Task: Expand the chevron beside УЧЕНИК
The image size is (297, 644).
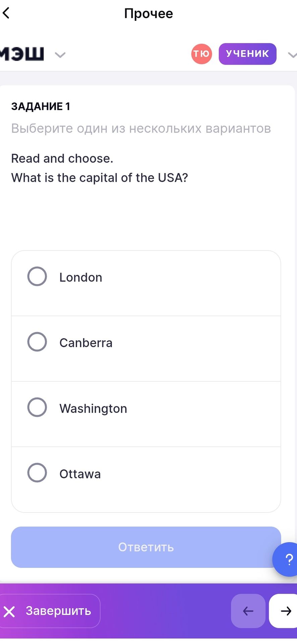Action: pyautogui.click(x=293, y=55)
